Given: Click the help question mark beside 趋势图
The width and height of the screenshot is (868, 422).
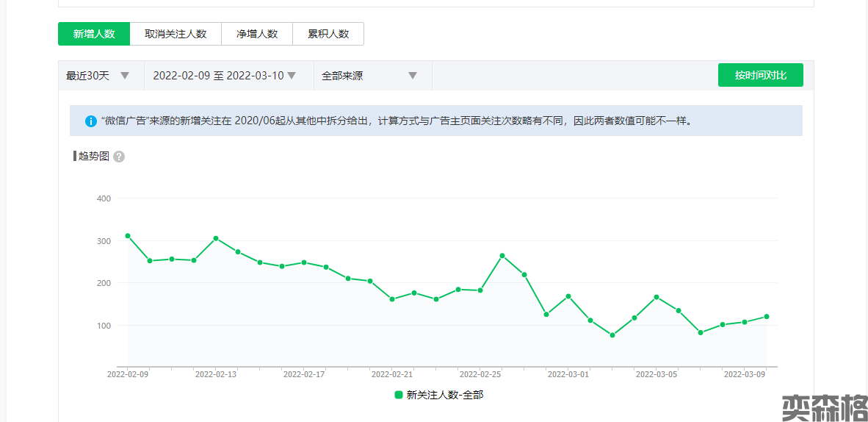Looking at the screenshot, I should click(119, 157).
